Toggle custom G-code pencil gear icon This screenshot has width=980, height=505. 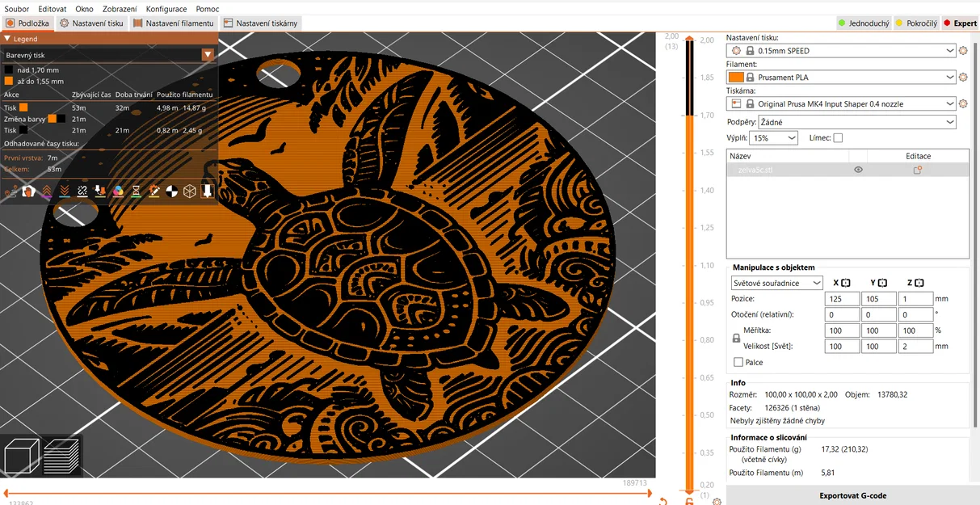154,191
